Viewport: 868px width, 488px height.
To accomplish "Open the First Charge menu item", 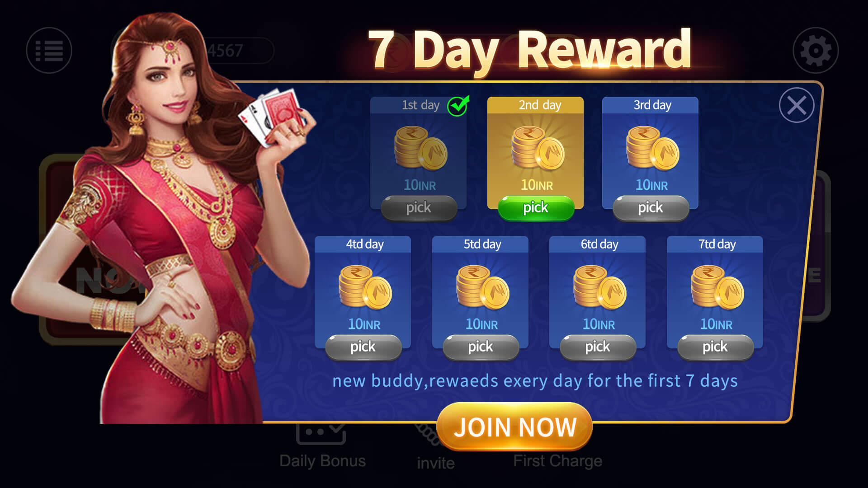I will (x=557, y=460).
